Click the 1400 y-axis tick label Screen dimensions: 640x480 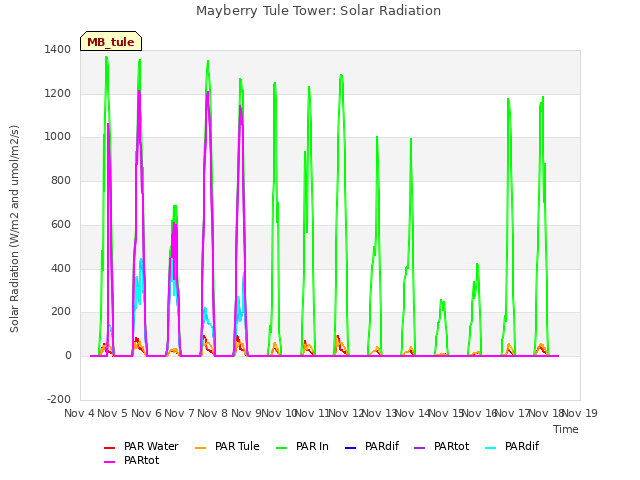point(58,49)
